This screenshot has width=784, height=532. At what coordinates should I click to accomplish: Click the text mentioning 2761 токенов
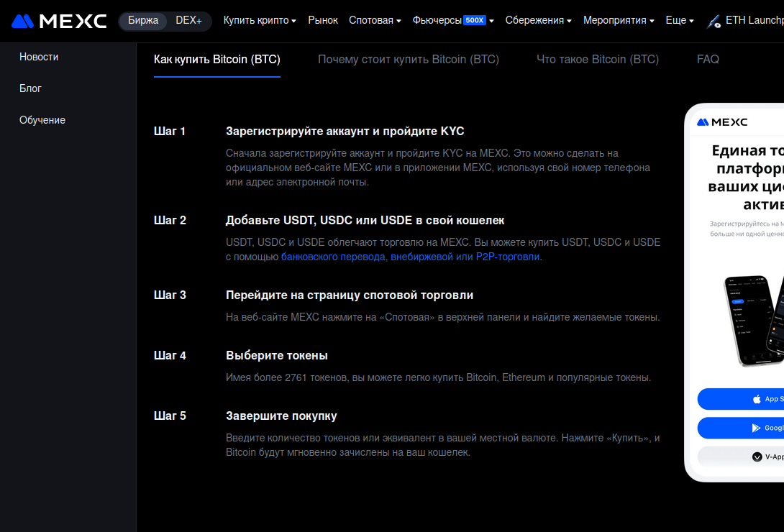coord(439,377)
